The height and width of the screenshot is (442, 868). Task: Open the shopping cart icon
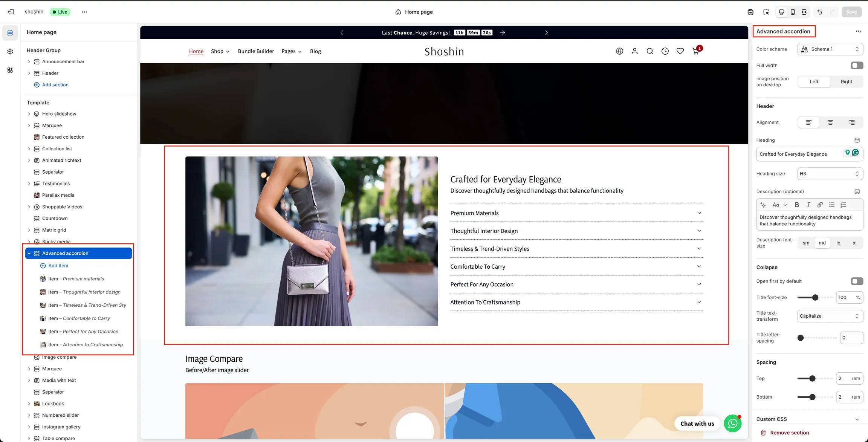(696, 51)
